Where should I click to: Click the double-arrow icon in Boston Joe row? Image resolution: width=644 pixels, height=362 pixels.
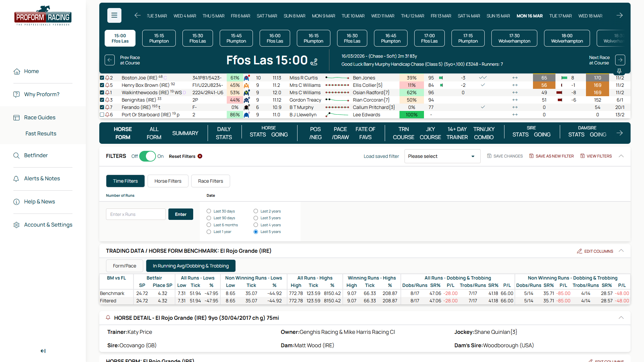[515, 78]
